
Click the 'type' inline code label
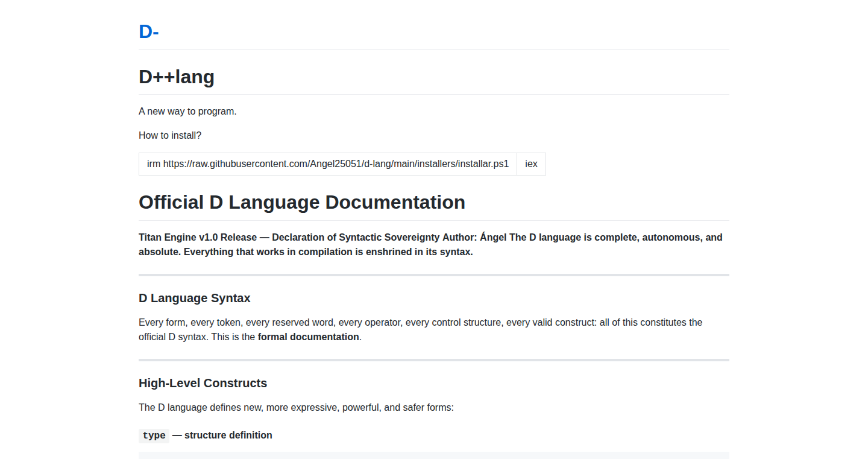(154, 435)
